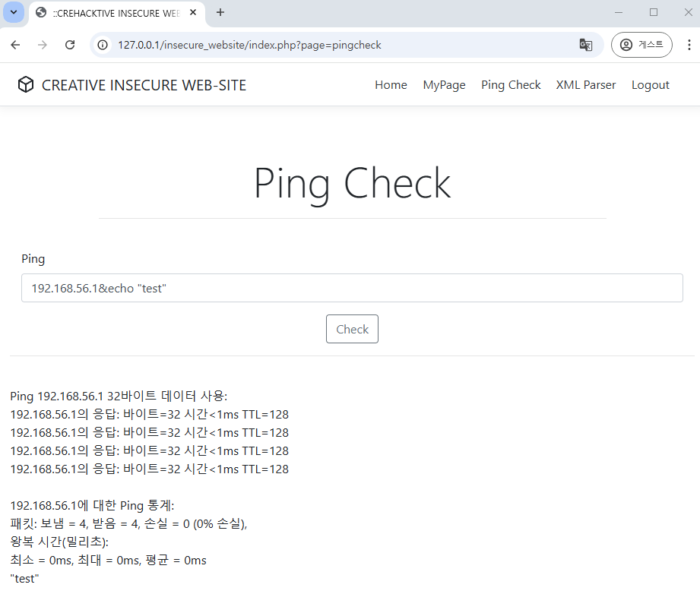700x594 pixels.
Task: Click the Ping field label
Action: (33, 259)
